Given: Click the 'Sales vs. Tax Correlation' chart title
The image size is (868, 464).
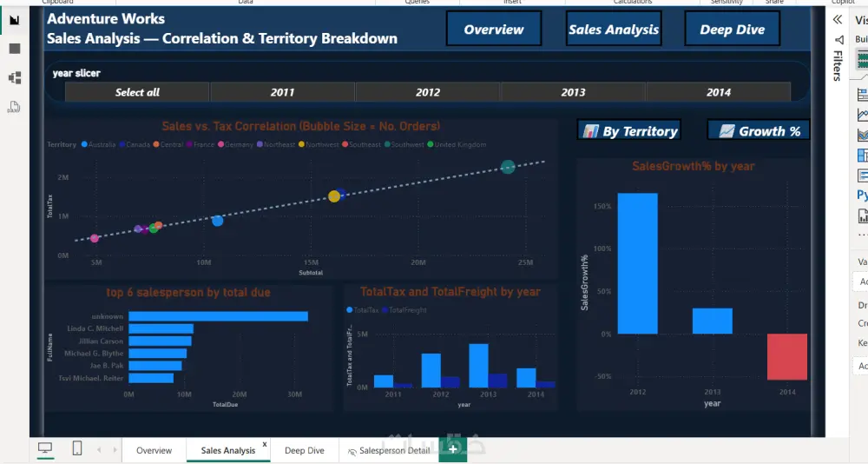Looking at the screenshot, I should pyautogui.click(x=301, y=126).
